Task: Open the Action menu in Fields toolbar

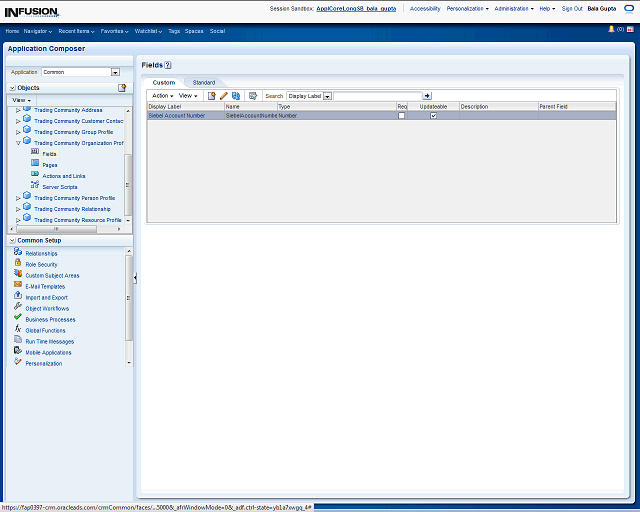Action: (162, 96)
